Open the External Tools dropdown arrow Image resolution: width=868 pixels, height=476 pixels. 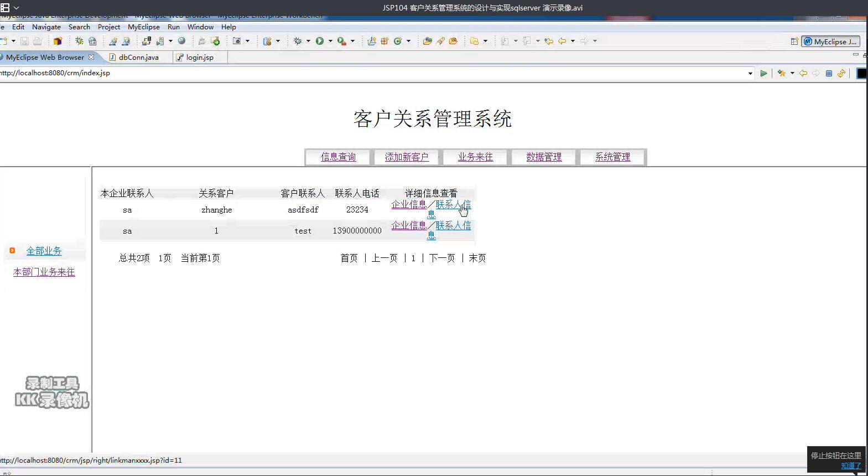click(x=352, y=41)
